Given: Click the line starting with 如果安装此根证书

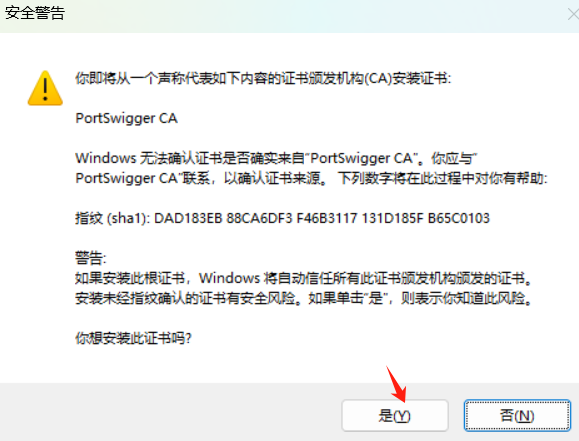Looking at the screenshot, I should tap(304, 278).
